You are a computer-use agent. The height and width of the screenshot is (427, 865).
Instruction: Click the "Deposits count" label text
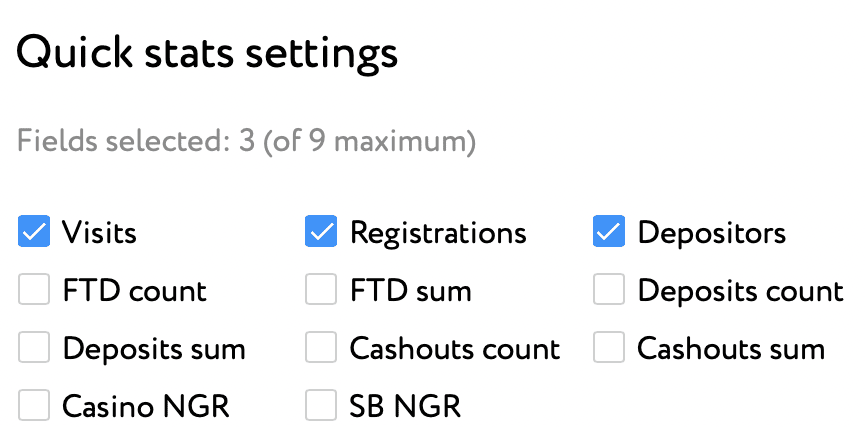pos(741,291)
